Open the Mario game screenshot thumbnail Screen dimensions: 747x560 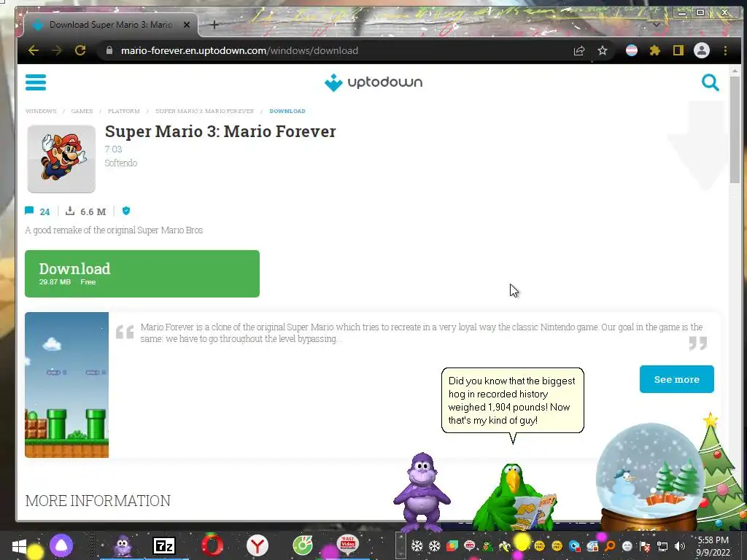pos(66,385)
